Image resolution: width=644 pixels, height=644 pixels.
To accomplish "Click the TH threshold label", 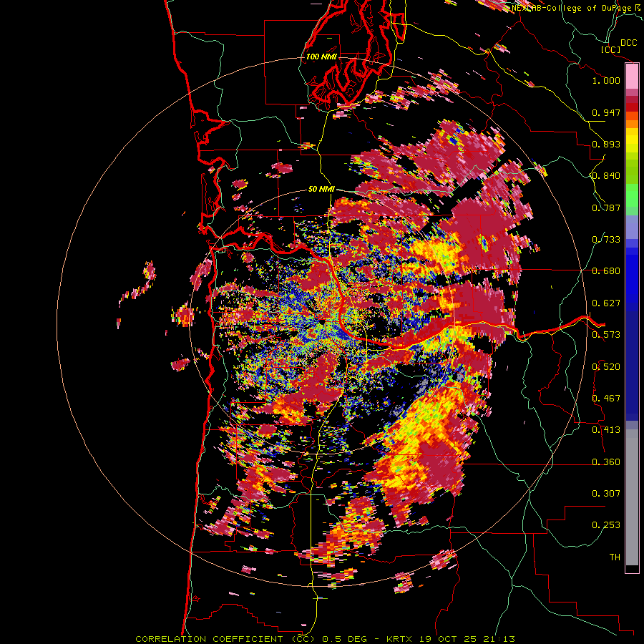I will pos(615,557).
